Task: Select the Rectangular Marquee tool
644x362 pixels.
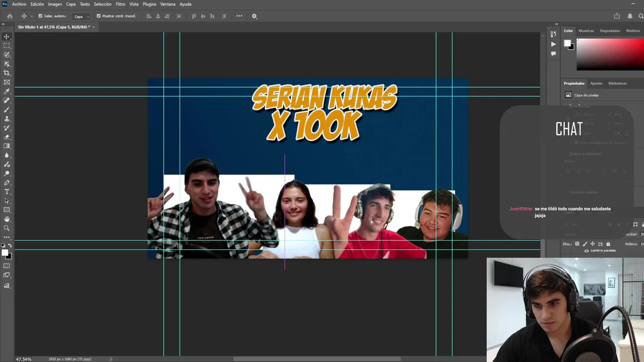Action: 7,46
